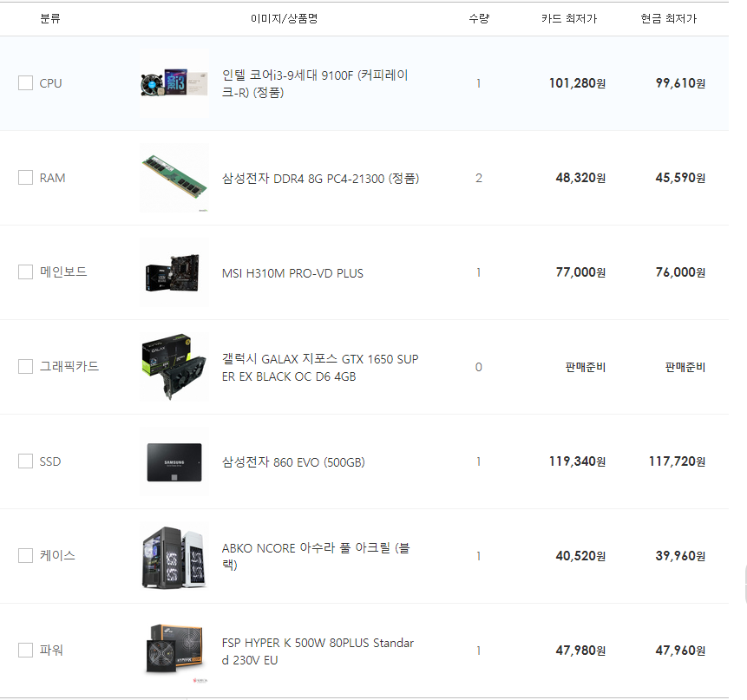Viewport: 747px width, 700px height.
Task: Click the 수량 column header
Action: tap(479, 18)
